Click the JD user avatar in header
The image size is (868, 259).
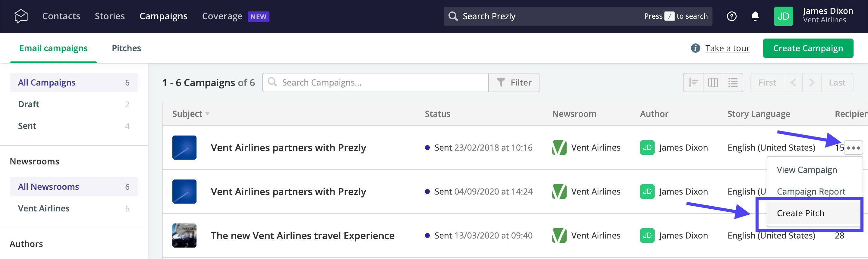click(783, 16)
